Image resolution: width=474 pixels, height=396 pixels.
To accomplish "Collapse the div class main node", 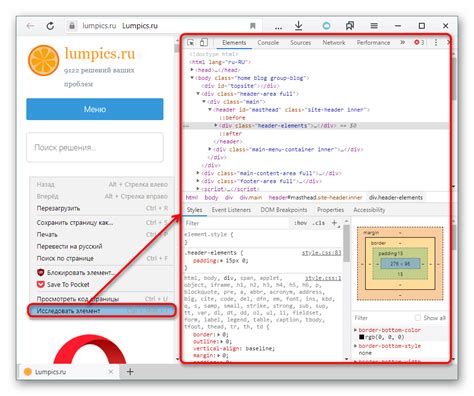I will point(204,102).
